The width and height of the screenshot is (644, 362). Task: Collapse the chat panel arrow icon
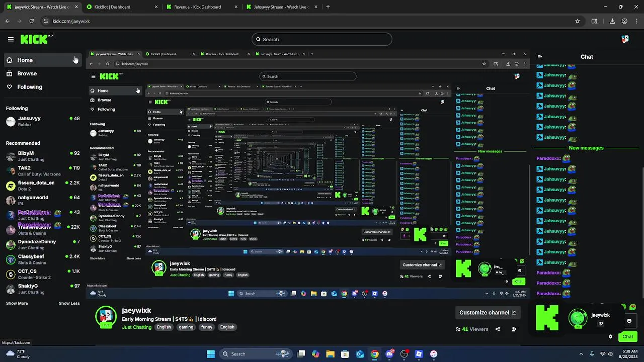point(540,57)
